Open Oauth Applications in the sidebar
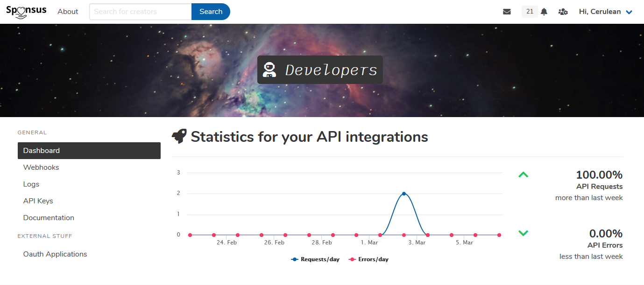 [x=89, y=254]
